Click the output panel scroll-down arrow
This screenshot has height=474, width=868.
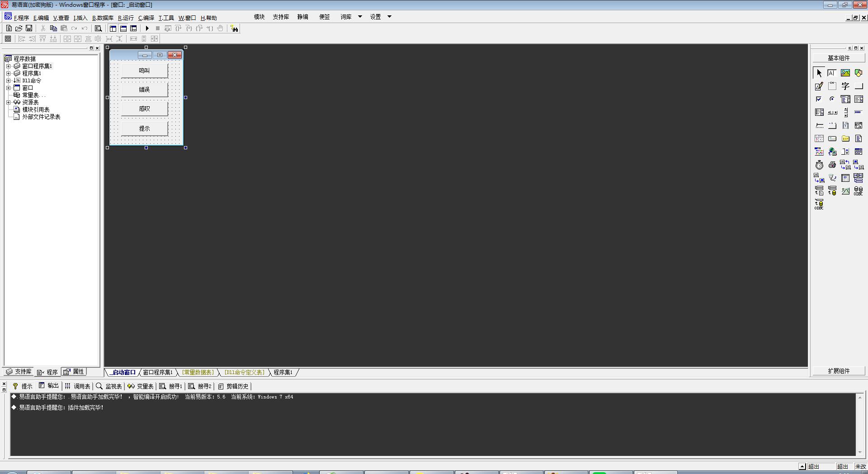(x=859, y=452)
